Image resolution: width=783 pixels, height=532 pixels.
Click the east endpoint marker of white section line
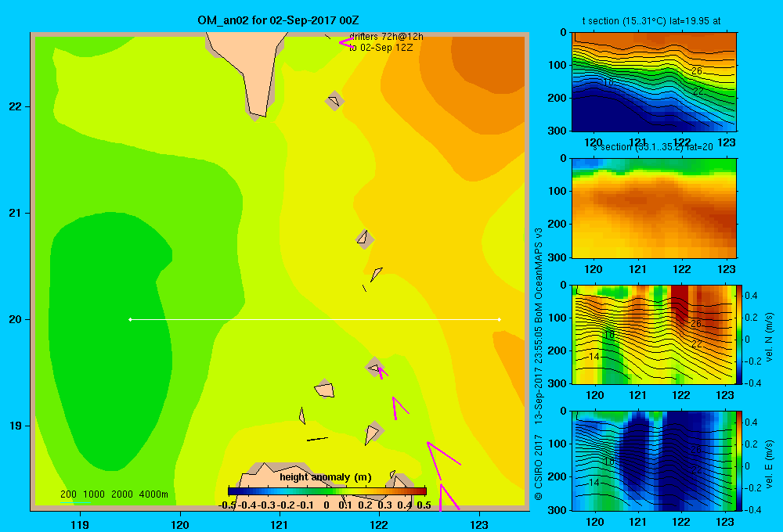click(x=500, y=319)
